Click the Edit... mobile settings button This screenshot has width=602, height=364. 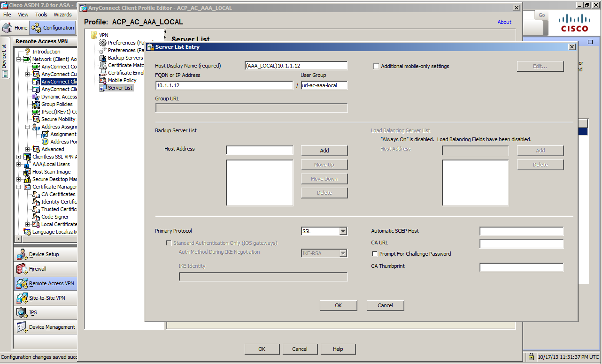[x=540, y=66]
